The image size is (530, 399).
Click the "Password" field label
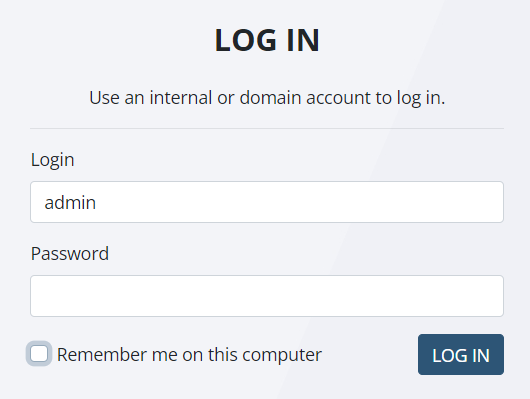70,253
